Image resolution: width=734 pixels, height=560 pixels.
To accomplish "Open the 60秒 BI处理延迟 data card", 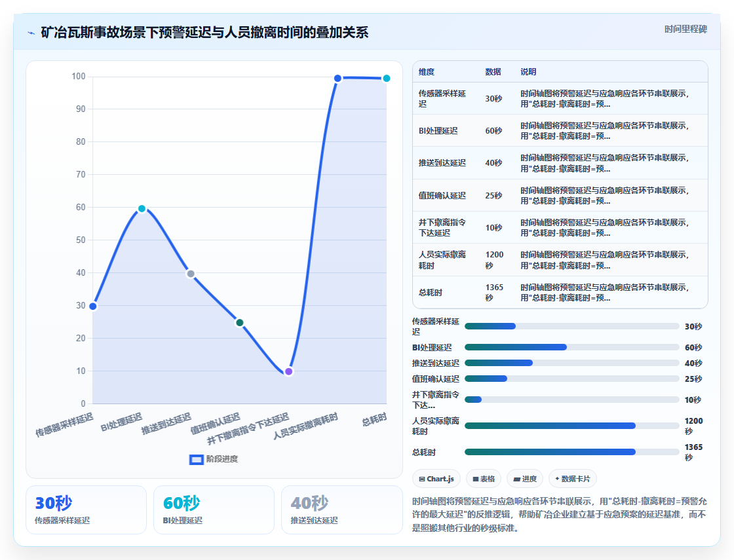I will 214,510.
